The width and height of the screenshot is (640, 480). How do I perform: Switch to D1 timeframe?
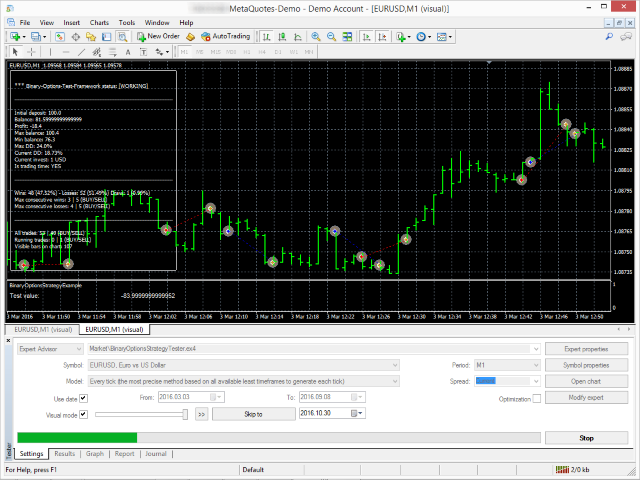pyautogui.click(x=278, y=52)
